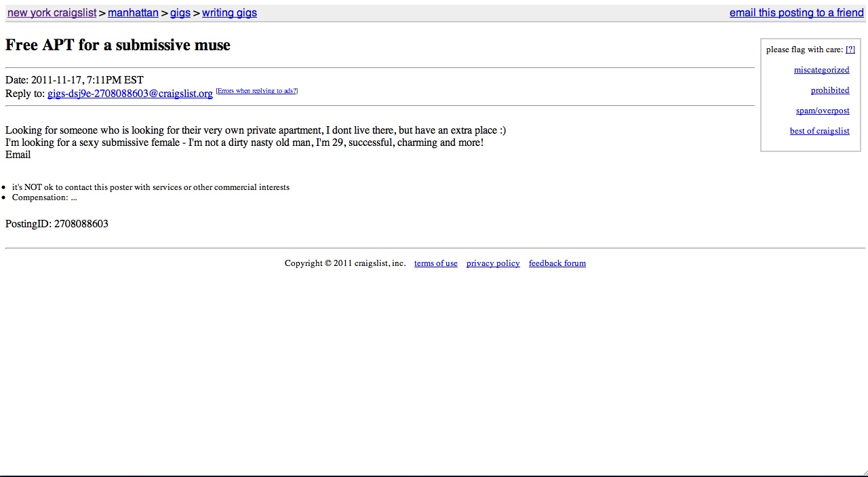Open the new york craigslist breadcrumb link
The height and width of the screenshot is (477, 868).
52,12
